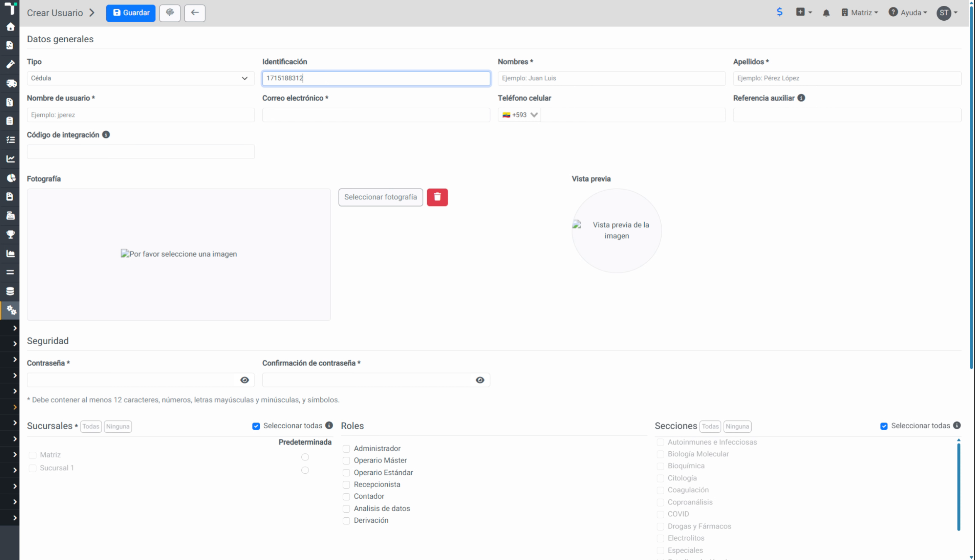This screenshot has width=975, height=560.
Task: Show the Contraseña field with the eye icon
Action: pyautogui.click(x=244, y=380)
